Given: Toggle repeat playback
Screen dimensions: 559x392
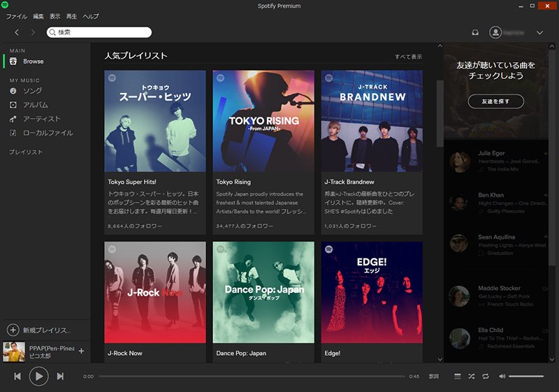Looking at the screenshot, I should pos(486,377).
